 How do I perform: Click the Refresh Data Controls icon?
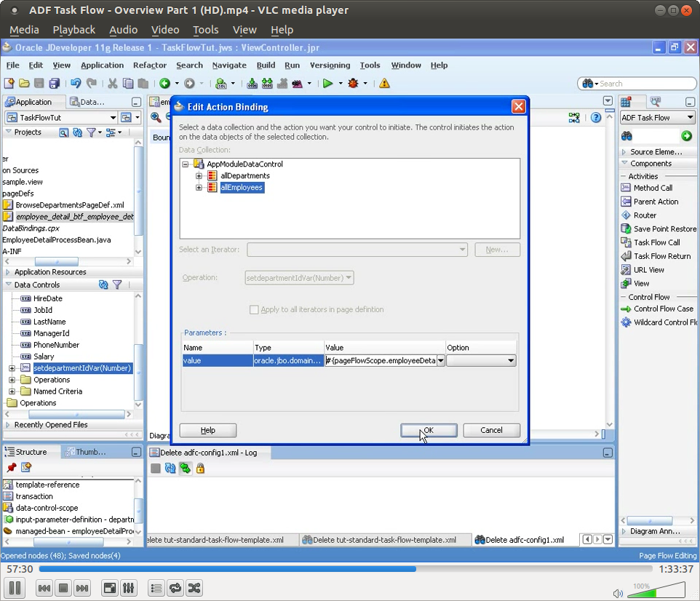point(103,284)
